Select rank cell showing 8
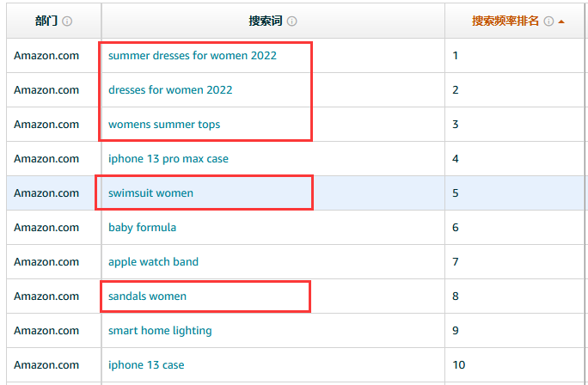 click(x=514, y=296)
